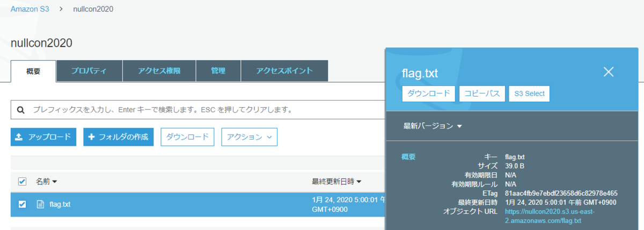Viewport: 644px width, 230px height.
Task: Click the magnifier search icon
Action: coord(21,110)
